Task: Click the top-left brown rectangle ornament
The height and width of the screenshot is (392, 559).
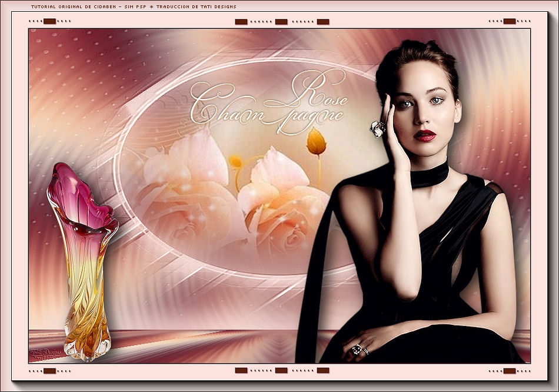Action: 49,21
